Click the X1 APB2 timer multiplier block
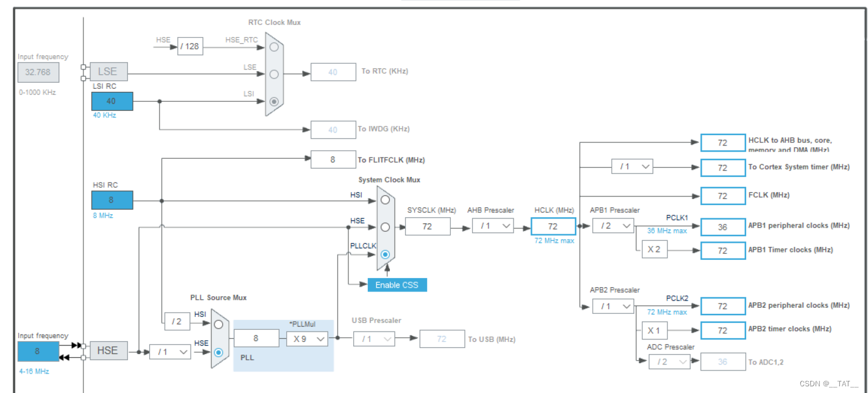The height and width of the screenshot is (393, 868). click(x=654, y=330)
